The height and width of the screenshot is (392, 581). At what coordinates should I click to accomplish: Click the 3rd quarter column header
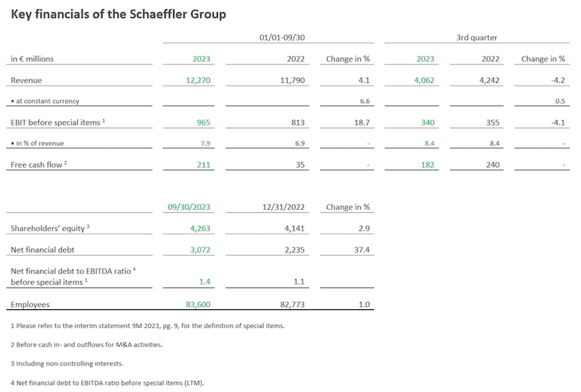pyautogui.click(x=476, y=37)
